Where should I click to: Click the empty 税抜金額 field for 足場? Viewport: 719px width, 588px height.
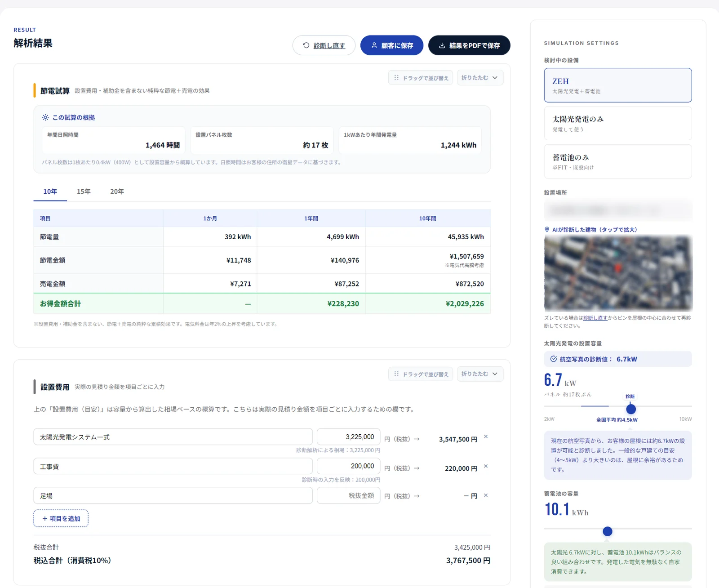click(x=348, y=495)
